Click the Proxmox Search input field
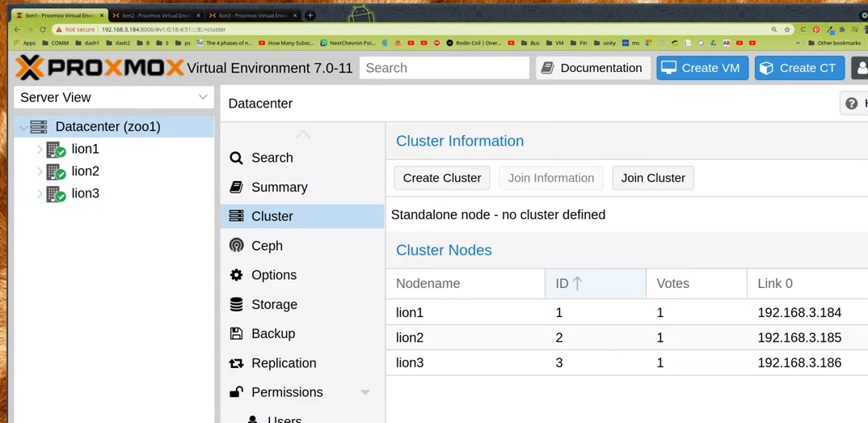Image resolution: width=868 pixels, height=423 pixels. click(x=444, y=68)
